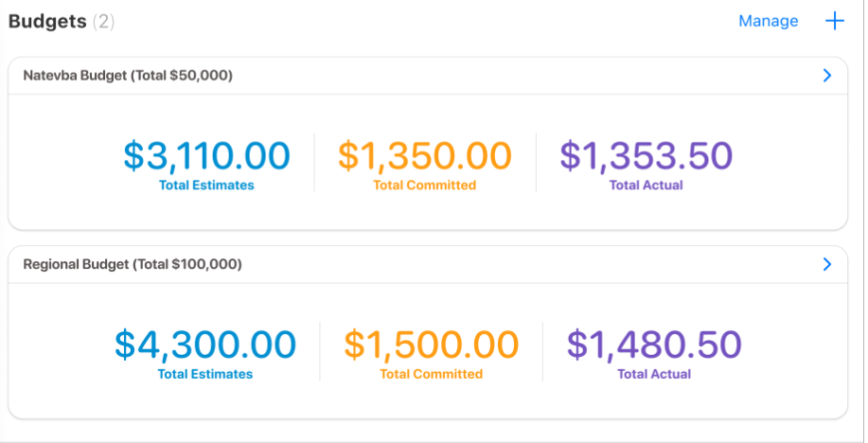Click Total Committed label in Regional card

(x=432, y=374)
